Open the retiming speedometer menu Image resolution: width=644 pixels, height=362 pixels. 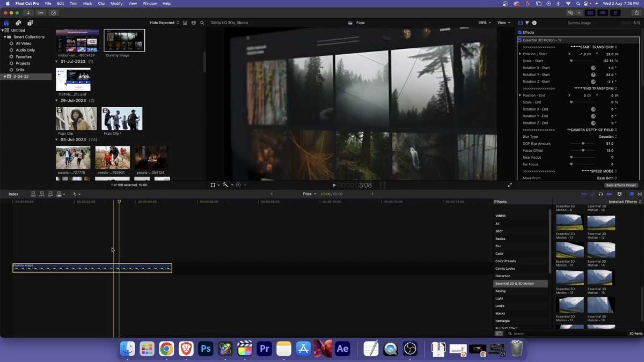point(240,185)
